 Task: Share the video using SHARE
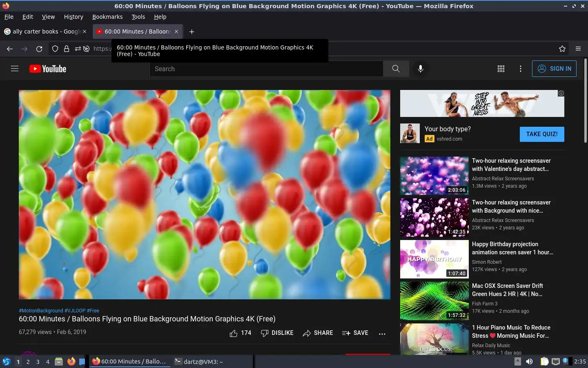tap(318, 333)
